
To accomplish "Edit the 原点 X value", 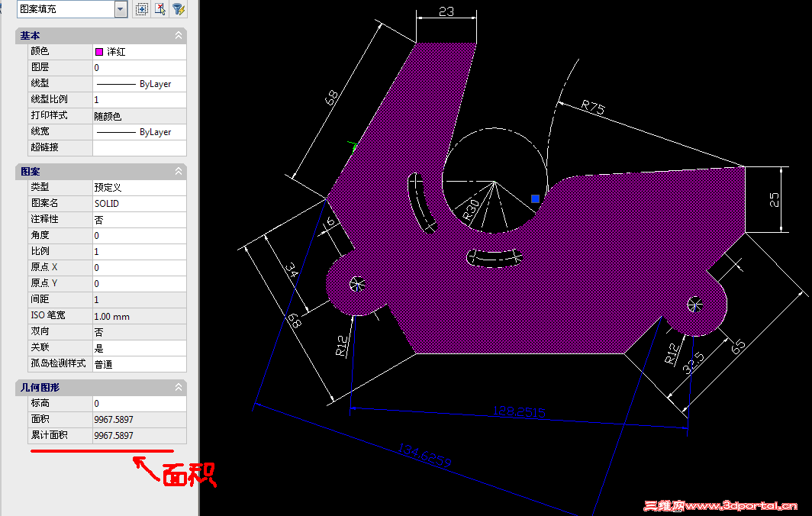I will [x=140, y=267].
